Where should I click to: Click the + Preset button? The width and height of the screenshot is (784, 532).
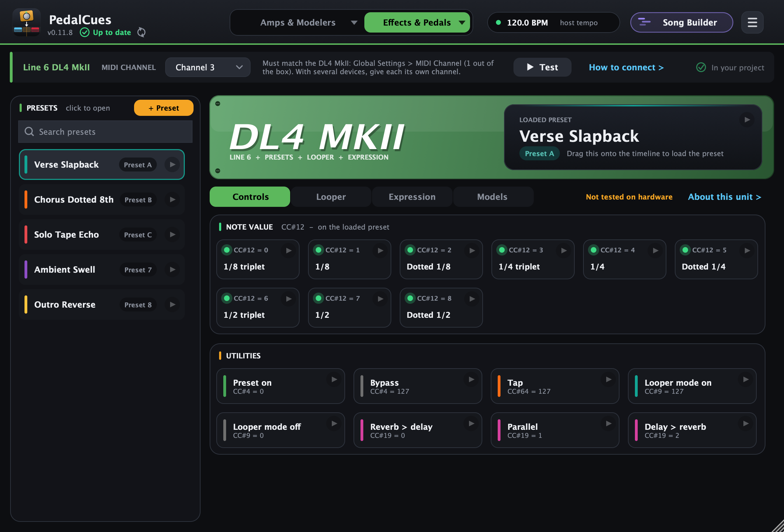(x=163, y=108)
